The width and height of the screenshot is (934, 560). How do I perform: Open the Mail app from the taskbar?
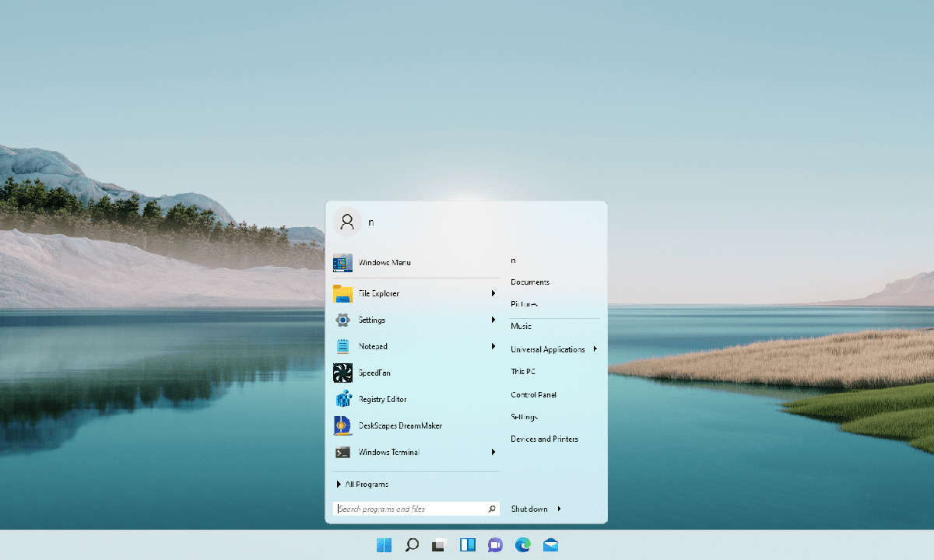tap(551, 545)
